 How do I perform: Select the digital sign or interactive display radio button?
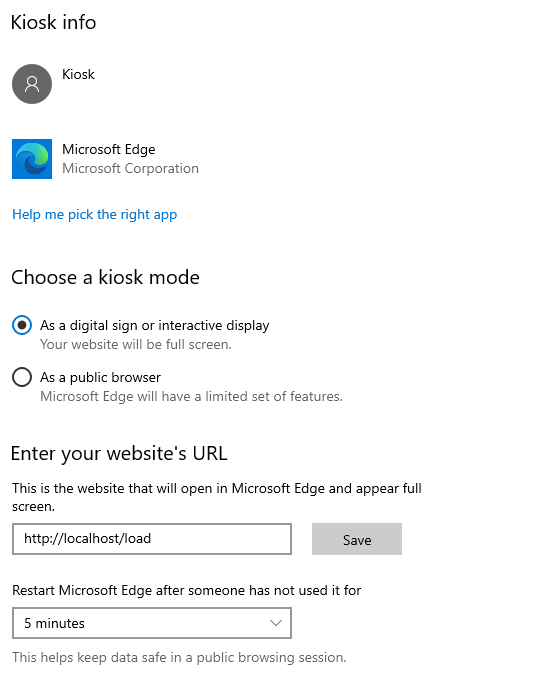click(22, 325)
